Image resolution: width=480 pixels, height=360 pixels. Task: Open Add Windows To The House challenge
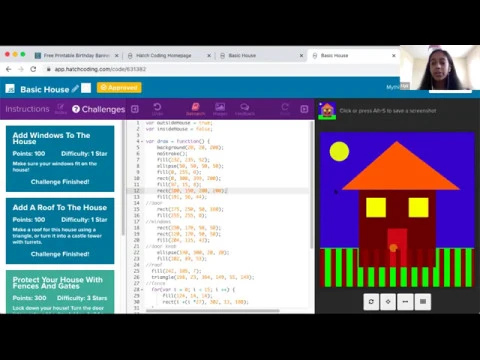tap(60, 159)
